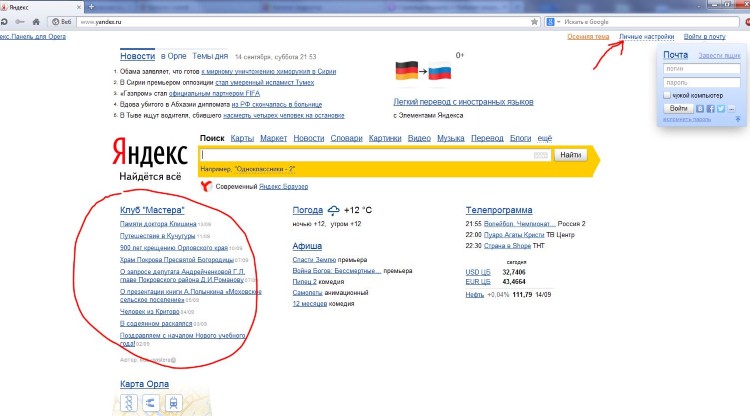Viewport: 750px width, 416px height.
Task: Open the Перевод service
Action: click(x=487, y=138)
